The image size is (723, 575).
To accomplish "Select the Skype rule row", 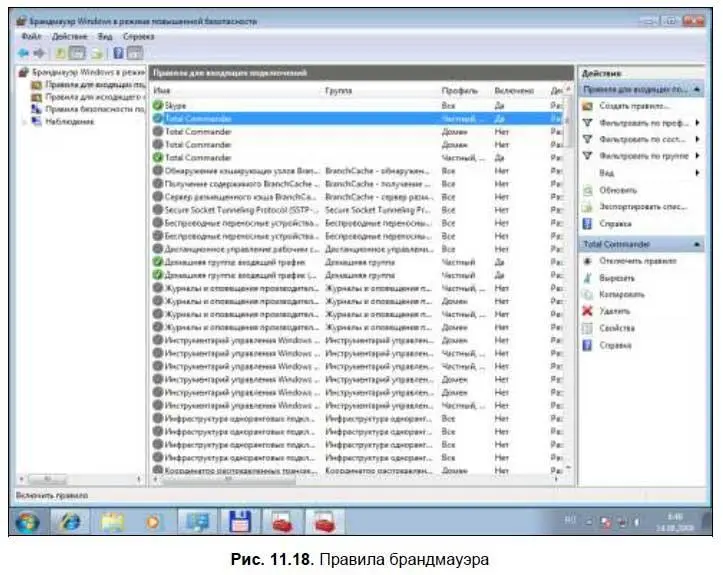I will [x=357, y=106].
